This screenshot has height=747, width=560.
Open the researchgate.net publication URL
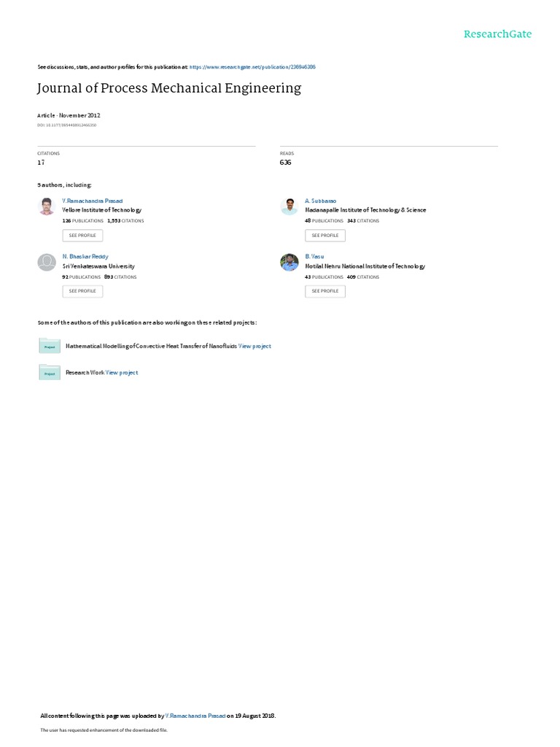pyautogui.click(x=252, y=67)
